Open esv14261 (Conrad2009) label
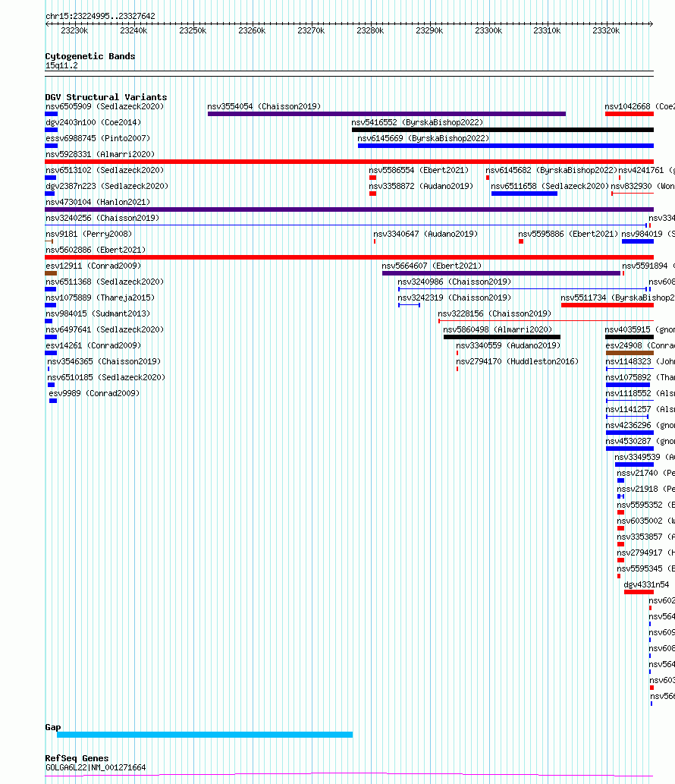The image size is (675, 784). (x=93, y=346)
